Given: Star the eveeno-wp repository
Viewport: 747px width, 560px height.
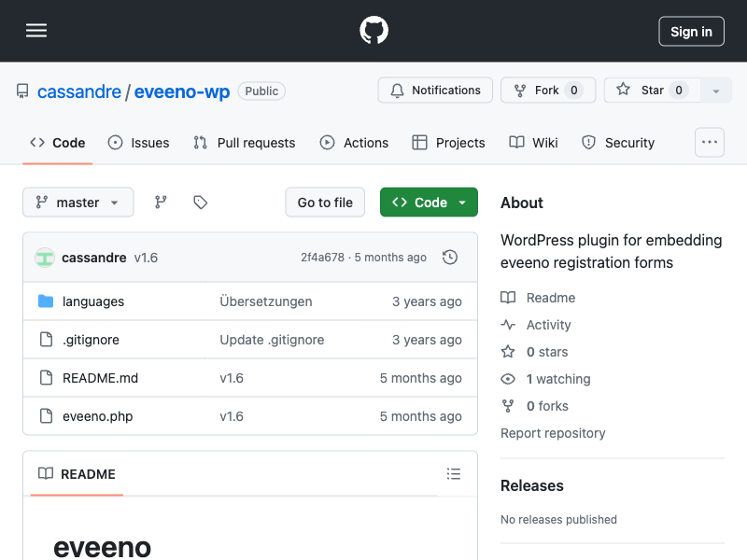Looking at the screenshot, I should tap(652, 90).
